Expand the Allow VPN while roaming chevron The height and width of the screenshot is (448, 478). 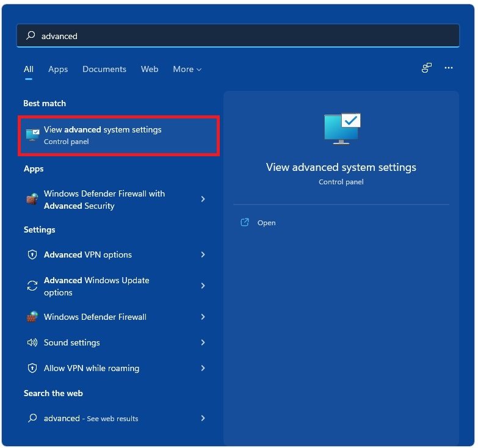pyautogui.click(x=203, y=368)
